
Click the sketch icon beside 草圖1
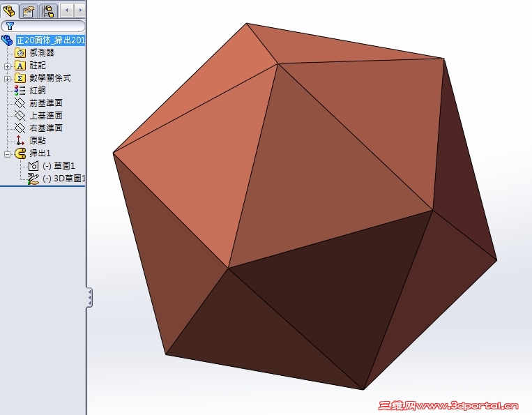33,165
